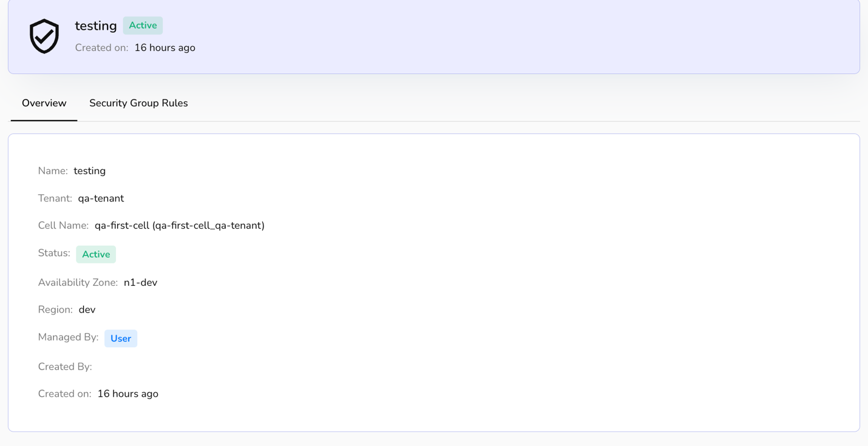868x446 pixels.
Task: Click the Tenant label
Action: pos(55,198)
